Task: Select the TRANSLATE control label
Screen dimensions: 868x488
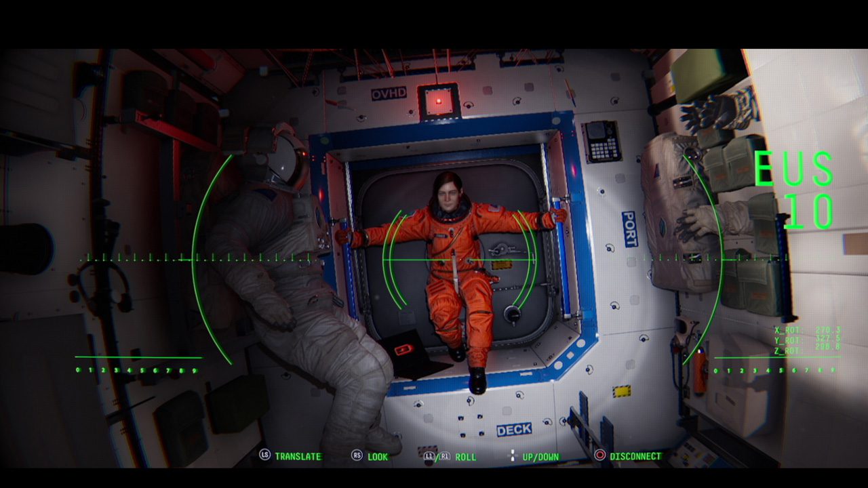Action: (x=298, y=457)
